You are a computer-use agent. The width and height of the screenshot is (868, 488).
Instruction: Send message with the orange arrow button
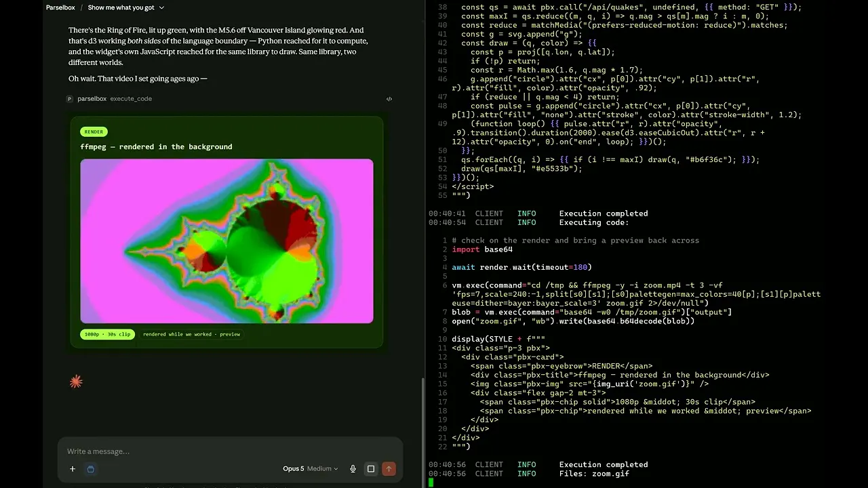(389, 469)
